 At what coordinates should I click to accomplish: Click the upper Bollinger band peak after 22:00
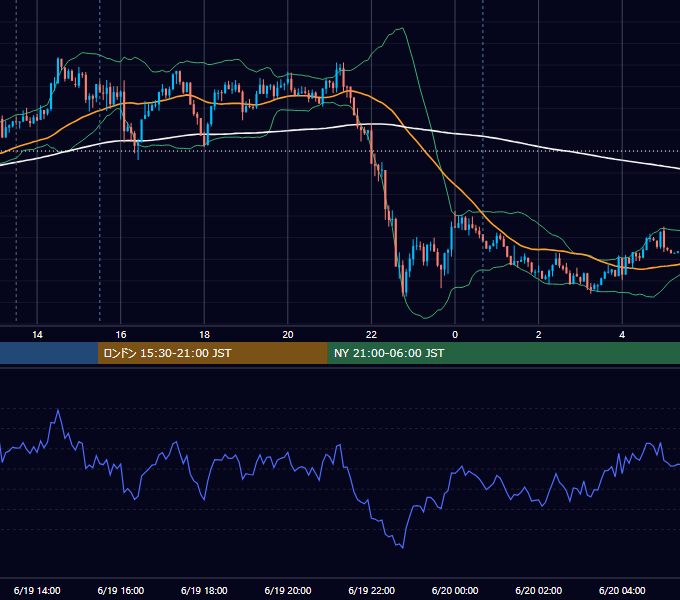point(402,28)
